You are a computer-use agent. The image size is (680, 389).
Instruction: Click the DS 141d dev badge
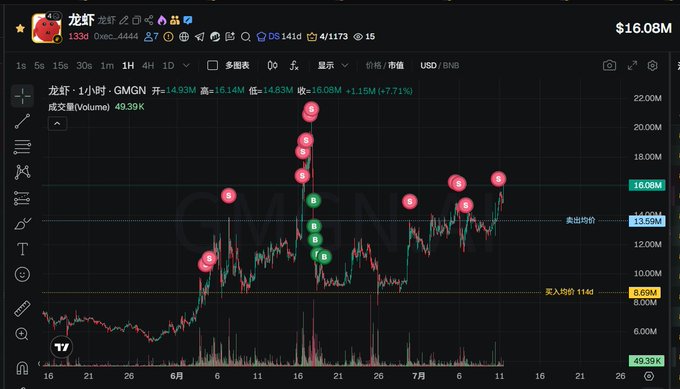[x=279, y=36]
